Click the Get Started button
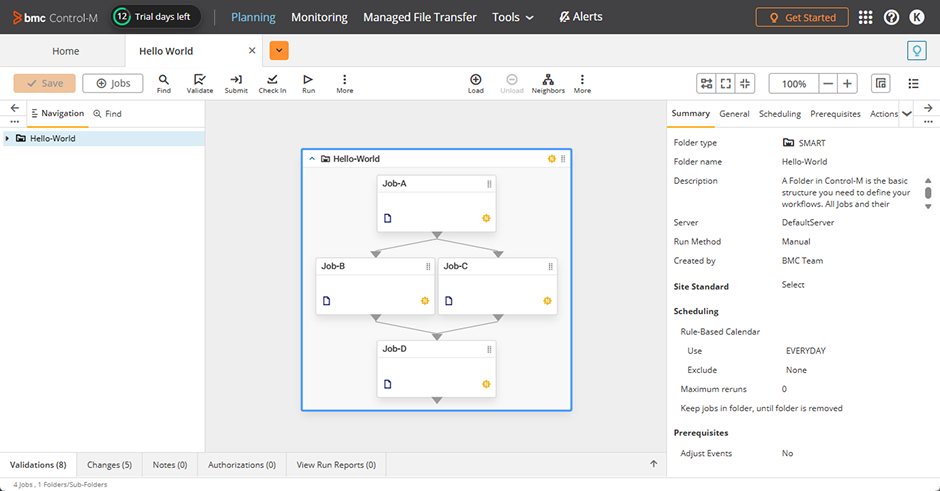 coord(802,17)
